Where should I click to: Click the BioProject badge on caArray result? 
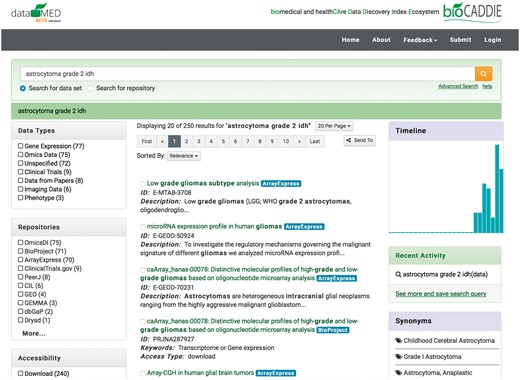333,330
